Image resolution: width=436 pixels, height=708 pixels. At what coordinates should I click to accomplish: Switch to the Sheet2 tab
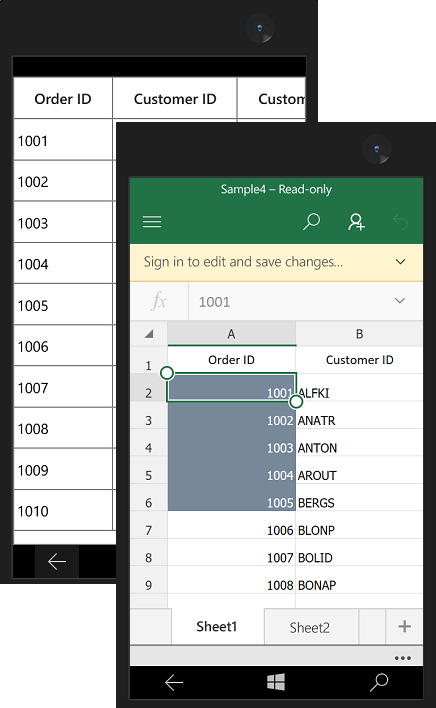310,628
